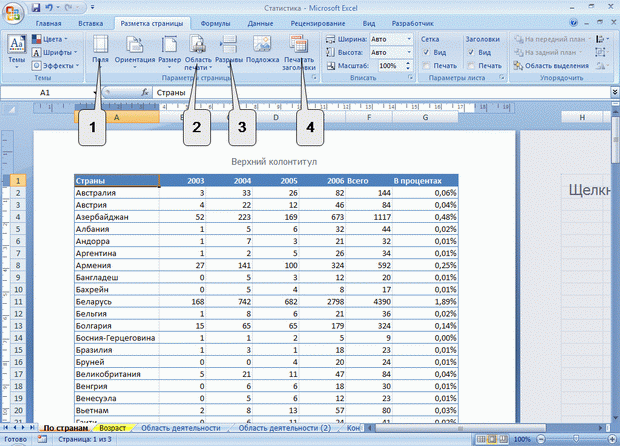Click the zoom out minus button
Image resolution: width=620 pixels, height=446 pixels.
click(541, 439)
